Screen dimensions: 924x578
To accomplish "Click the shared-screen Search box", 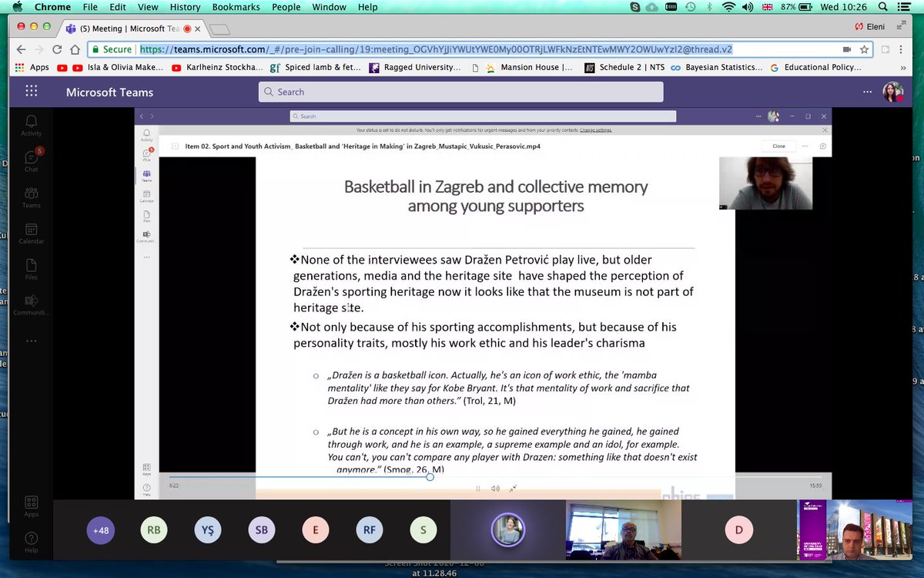I will pyautogui.click(x=483, y=116).
